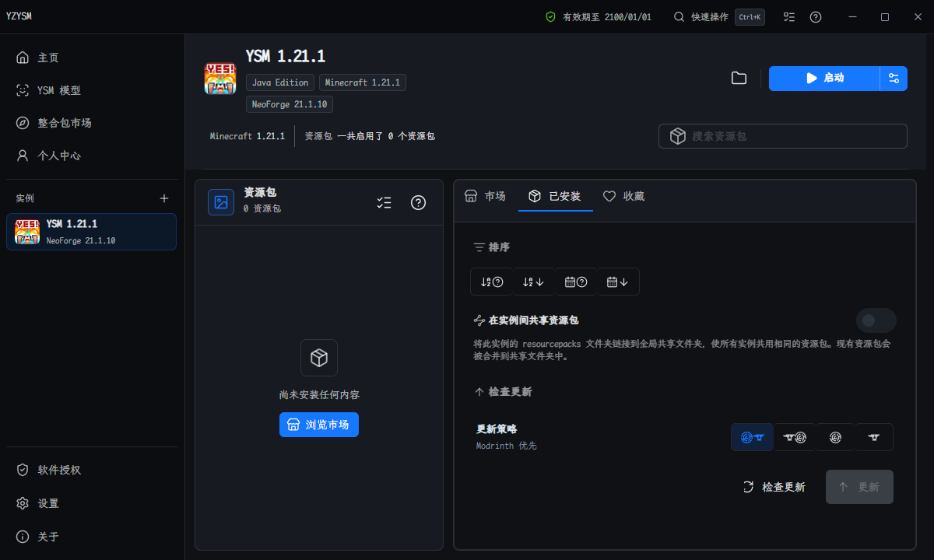The width and height of the screenshot is (934, 560).
Task: Click the Minecraft 1.21.1 breadcrumb text
Action: (x=248, y=136)
